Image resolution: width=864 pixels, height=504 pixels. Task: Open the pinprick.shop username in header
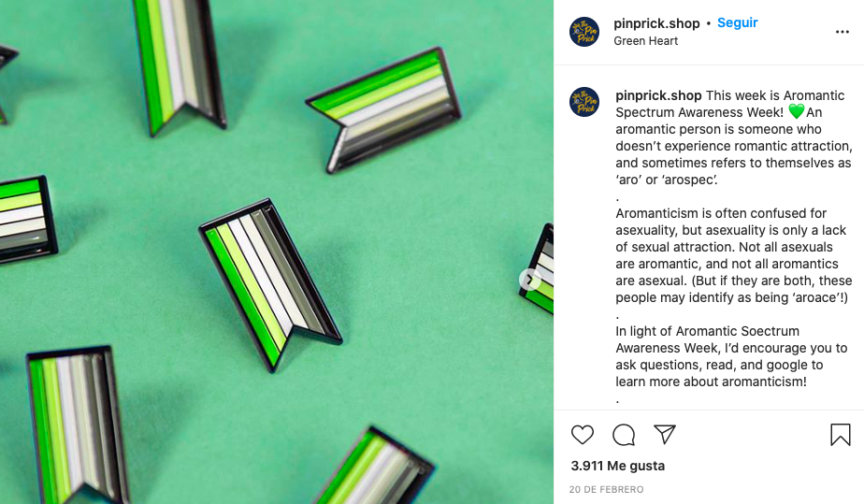pyautogui.click(x=656, y=23)
